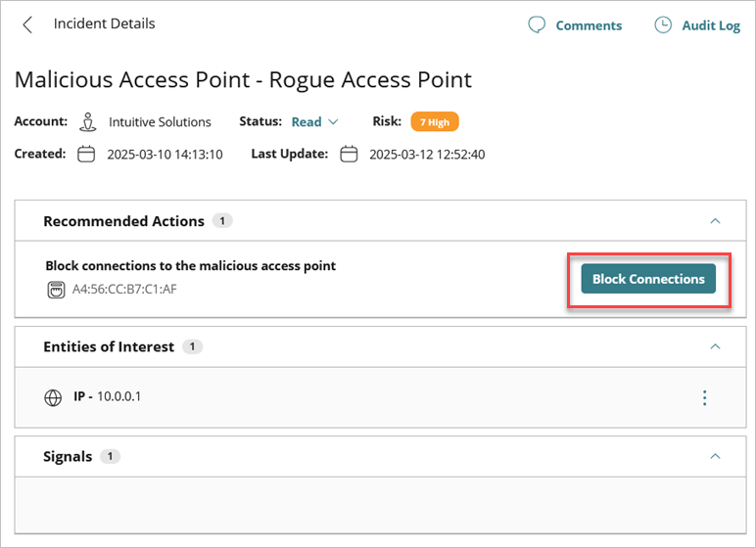Open the Comments link
756x548 pixels.
coord(589,25)
